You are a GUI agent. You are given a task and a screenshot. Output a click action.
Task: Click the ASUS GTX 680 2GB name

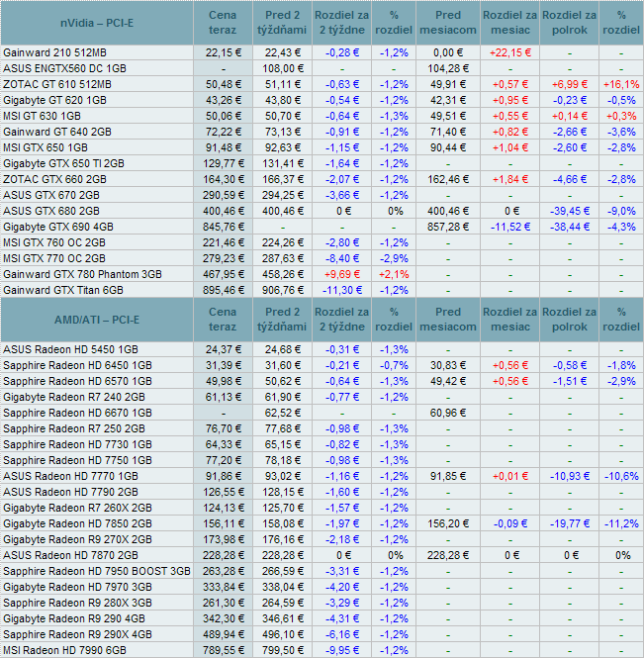pyautogui.click(x=51, y=211)
